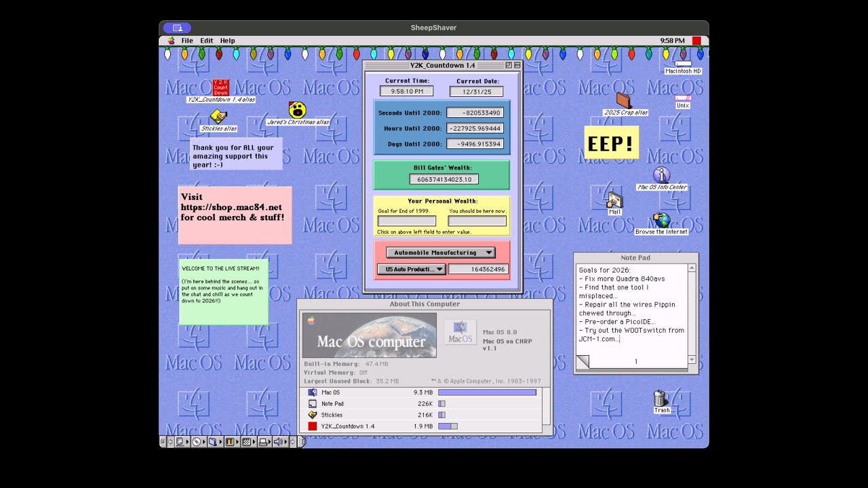Click the Mac OS row in memory list

coord(420,392)
